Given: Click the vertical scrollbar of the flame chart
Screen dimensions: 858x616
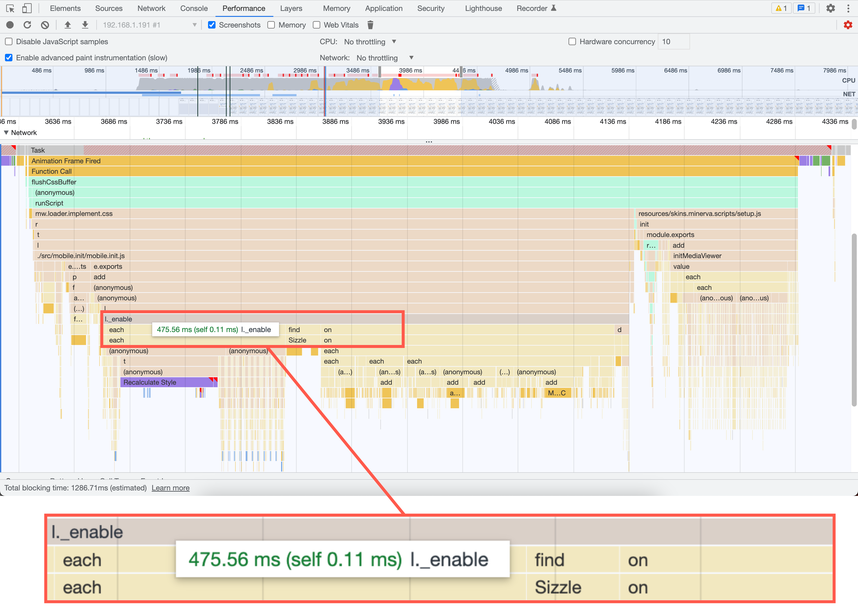Looking at the screenshot, I should pyautogui.click(x=854, y=320).
